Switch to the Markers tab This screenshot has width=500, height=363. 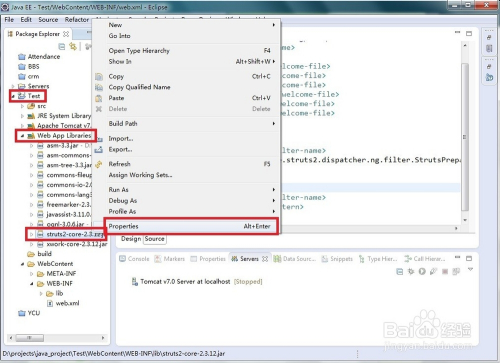click(170, 259)
